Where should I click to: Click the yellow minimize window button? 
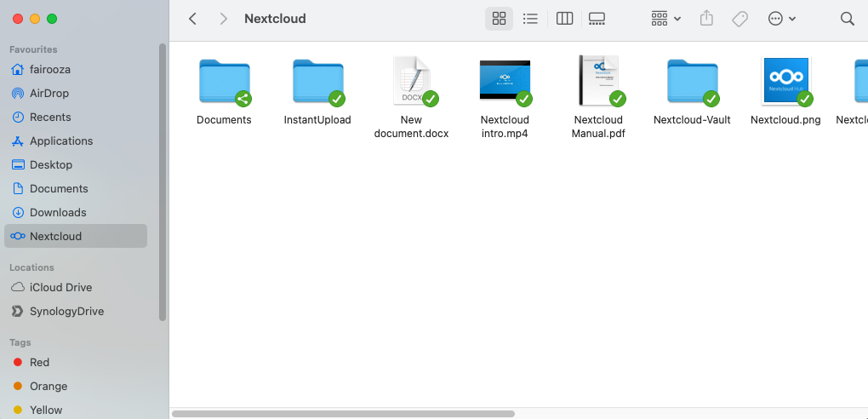tap(35, 19)
